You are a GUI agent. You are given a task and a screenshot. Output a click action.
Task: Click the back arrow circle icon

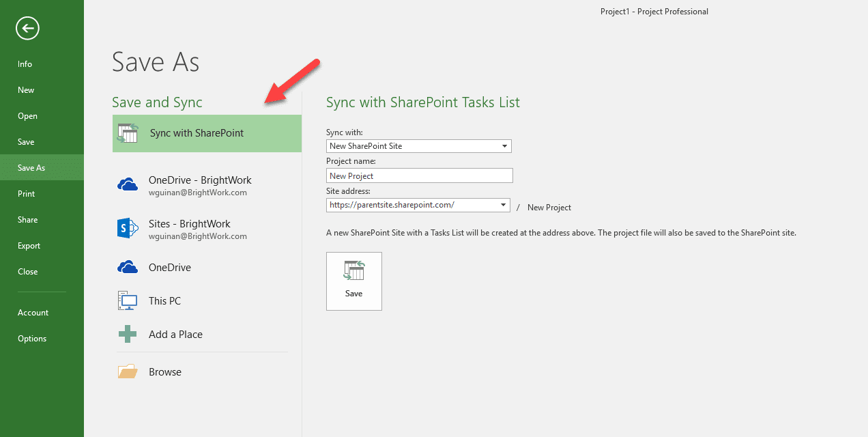pos(27,28)
